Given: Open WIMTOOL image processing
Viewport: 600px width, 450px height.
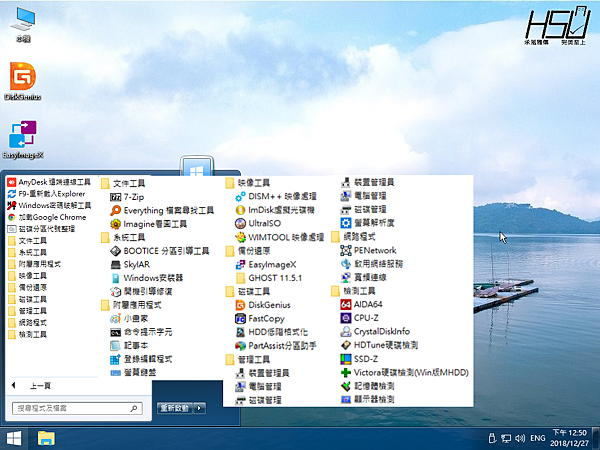Looking at the screenshot, I should [x=279, y=237].
